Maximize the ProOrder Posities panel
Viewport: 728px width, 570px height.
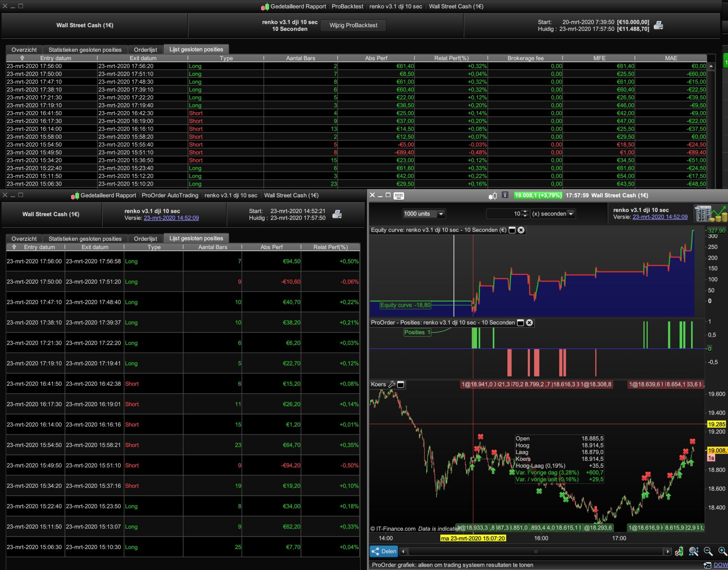(520, 323)
